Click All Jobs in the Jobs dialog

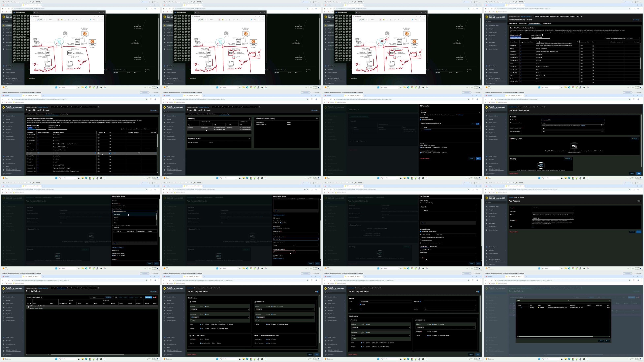point(601,341)
